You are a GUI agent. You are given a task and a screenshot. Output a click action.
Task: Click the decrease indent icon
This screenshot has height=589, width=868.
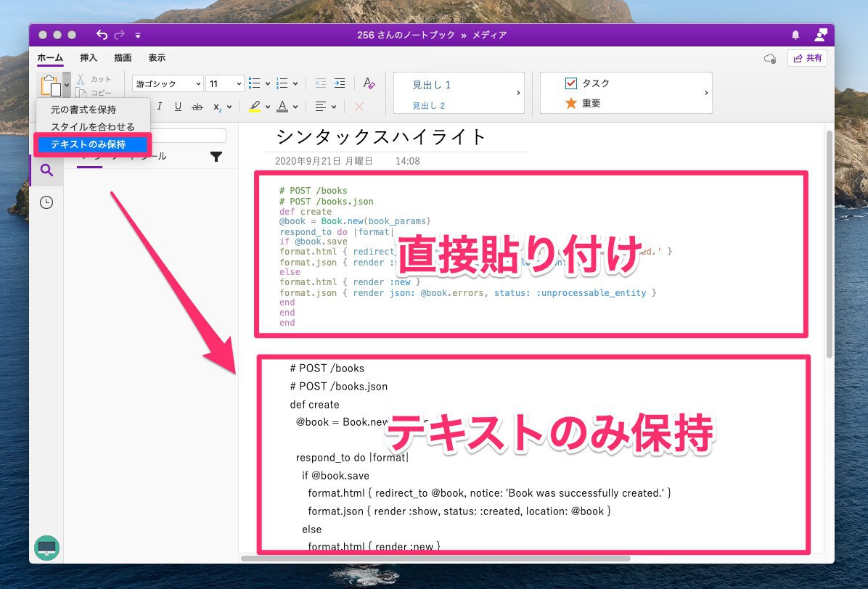coord(321,83)
